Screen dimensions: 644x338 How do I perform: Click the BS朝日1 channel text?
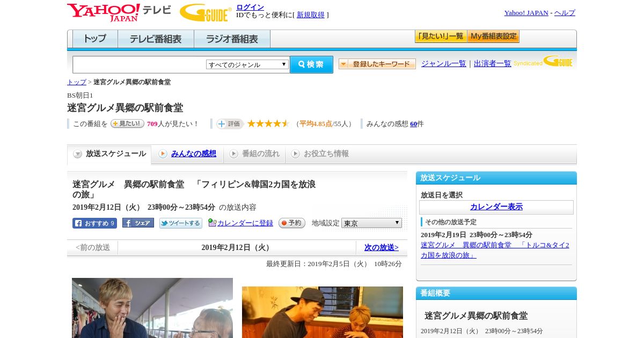click(x=80, y=95)
